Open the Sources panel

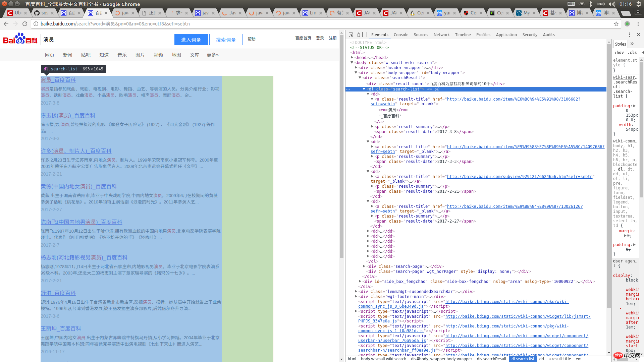pyautogui.click(x=421, y=35)
